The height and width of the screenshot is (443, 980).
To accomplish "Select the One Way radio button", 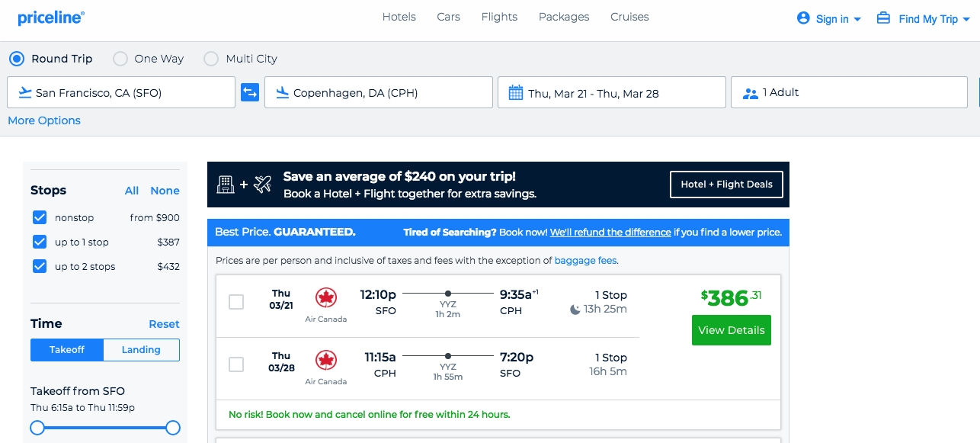I will click(120, 59).
